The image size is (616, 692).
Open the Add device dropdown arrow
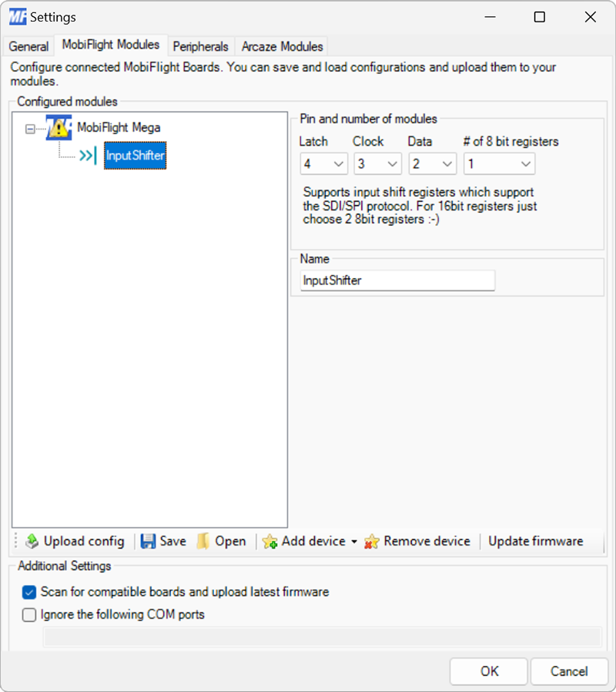pyautogui.click(x=353, y=542)
